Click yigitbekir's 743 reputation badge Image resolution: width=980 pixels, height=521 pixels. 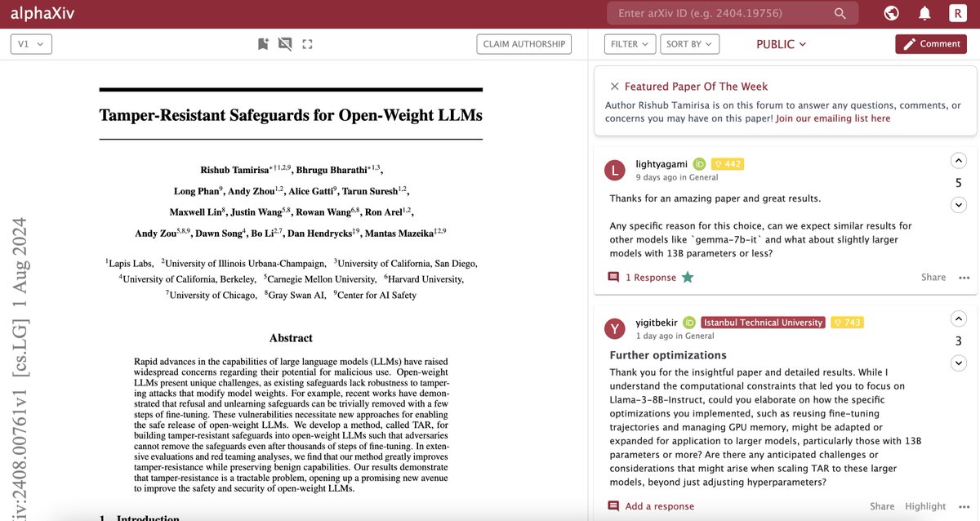[x=847, y=323]
